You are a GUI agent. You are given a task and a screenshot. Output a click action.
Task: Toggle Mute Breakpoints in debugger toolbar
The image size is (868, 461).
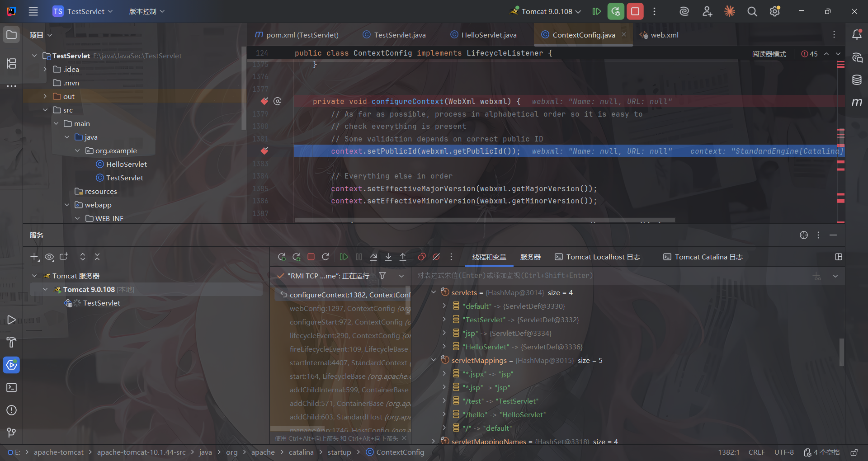[x=436, y=257]
